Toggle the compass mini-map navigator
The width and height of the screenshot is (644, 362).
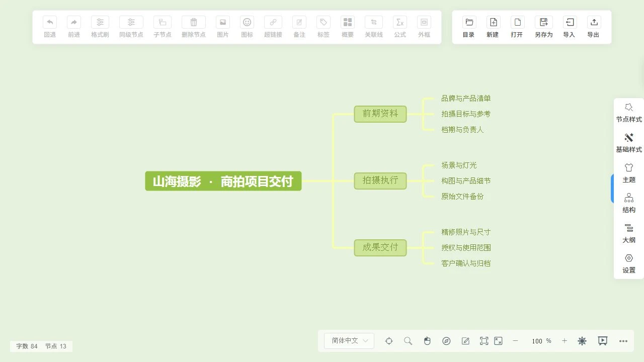tap(446, 341)
